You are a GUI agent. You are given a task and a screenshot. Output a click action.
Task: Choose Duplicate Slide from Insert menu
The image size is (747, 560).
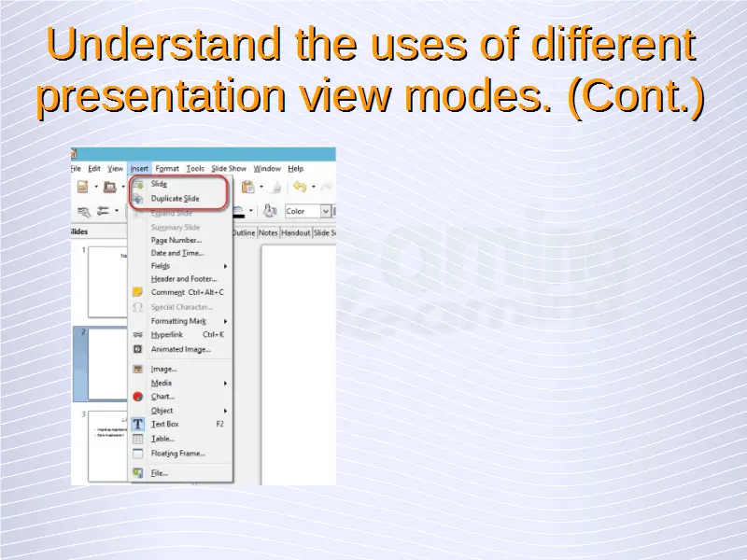point(175,199)
